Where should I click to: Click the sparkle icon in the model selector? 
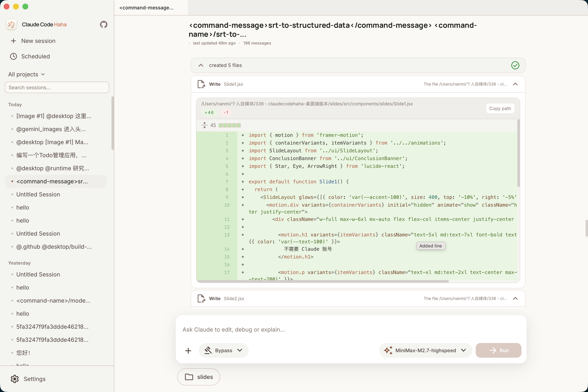(388, 350)
